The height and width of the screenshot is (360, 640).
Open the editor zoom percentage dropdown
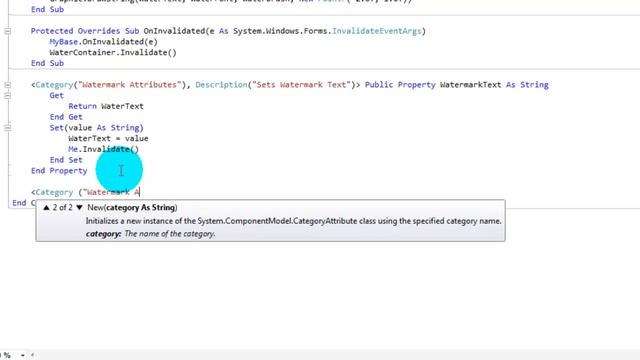[x=22, y=355]
